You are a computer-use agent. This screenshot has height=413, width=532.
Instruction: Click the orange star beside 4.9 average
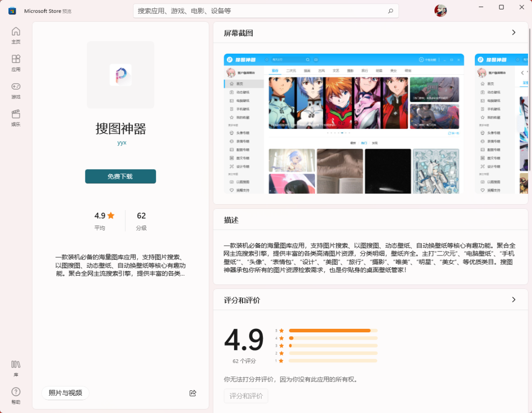point(111,215)
